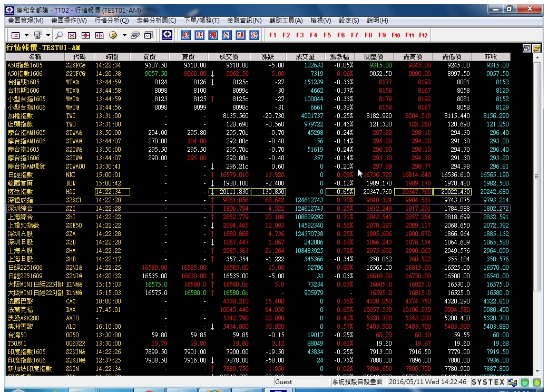This screenshot has height=392, width=548.
Task: Select the 台指期1605 row name
Action: [23, 82]
